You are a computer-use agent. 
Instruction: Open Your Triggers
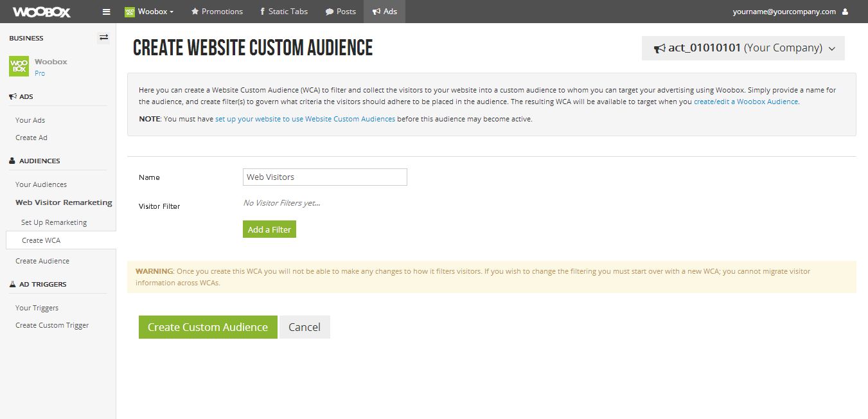pyautogui.click(x=37, y=308)
